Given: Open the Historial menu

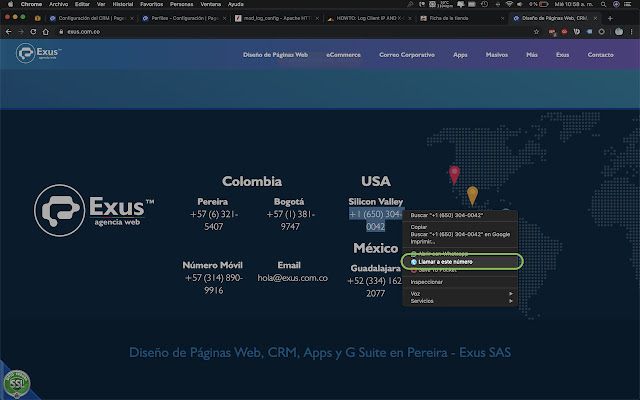Looking at the screenshot, I should click(122, 4).
